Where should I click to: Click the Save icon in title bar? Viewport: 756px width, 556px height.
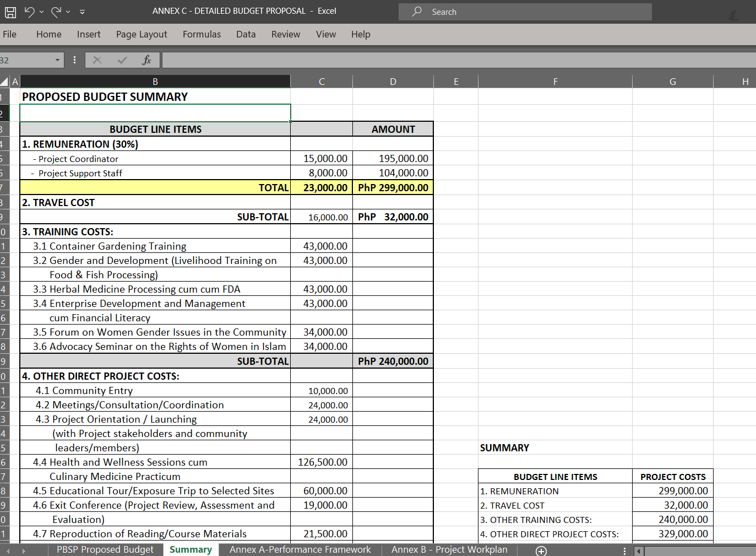10,12
